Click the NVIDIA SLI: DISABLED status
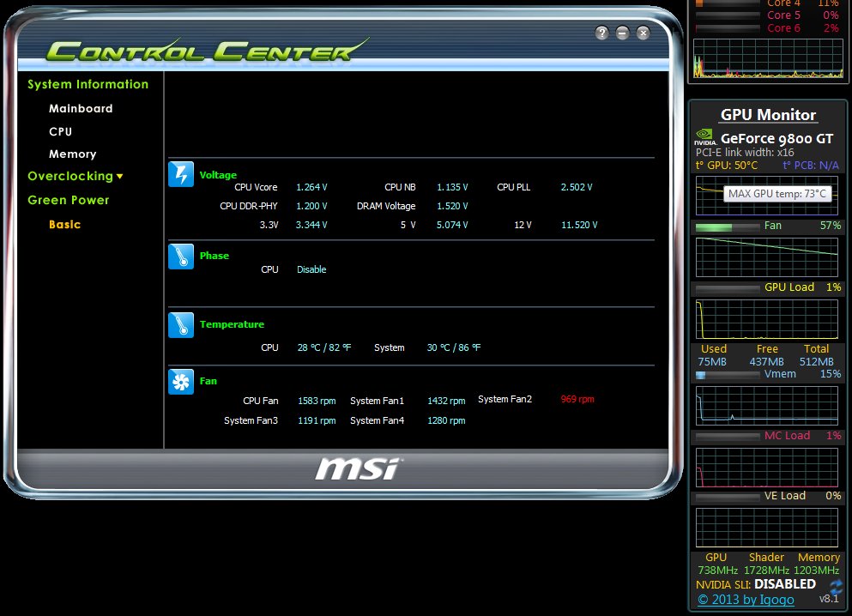Viewport: 852px width, 616px height. coord(756,584)
